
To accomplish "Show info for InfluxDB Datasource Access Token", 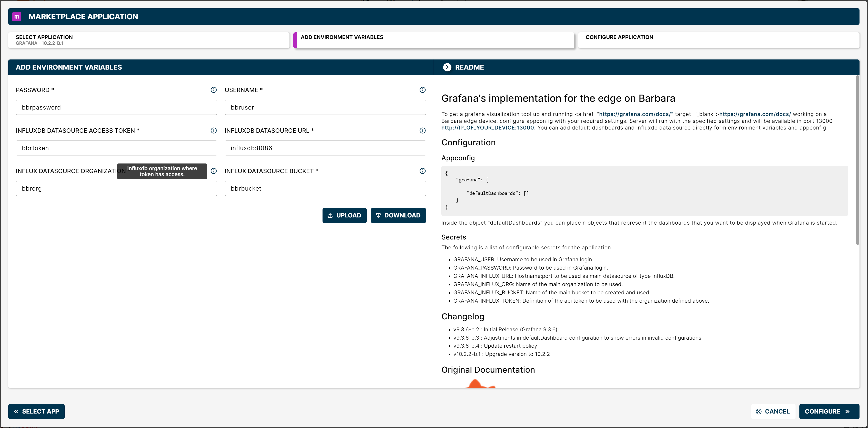I will pyautogui.click(x=214, y=130).
